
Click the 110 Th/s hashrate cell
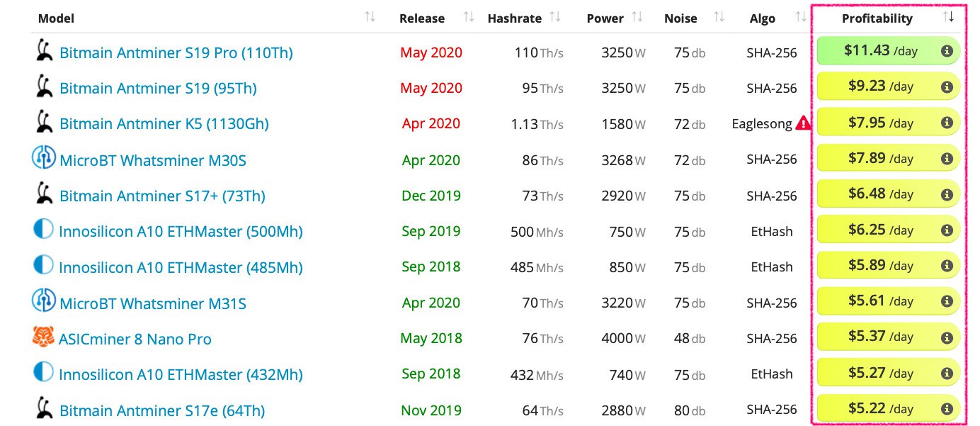click(539, 52)
